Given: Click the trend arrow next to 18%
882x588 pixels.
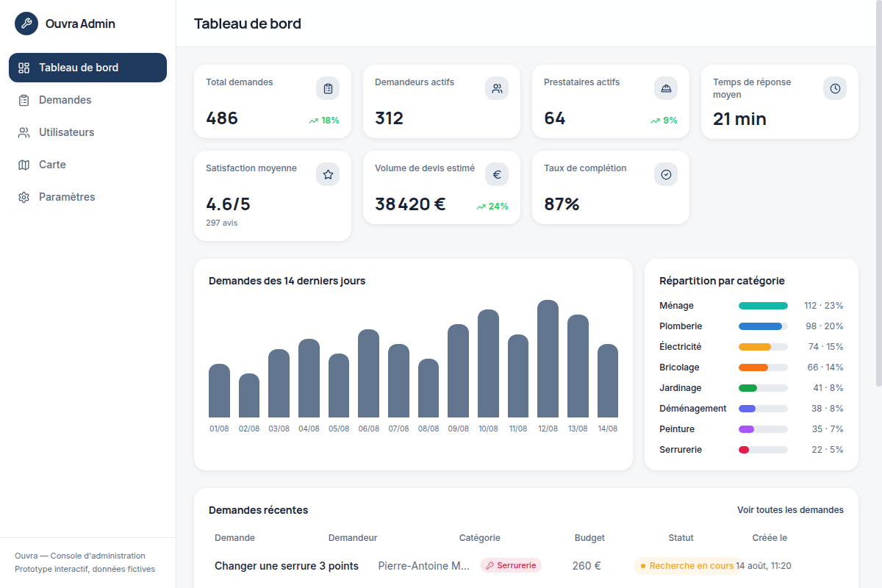Looking at the screenshot, I should point(313,121).
